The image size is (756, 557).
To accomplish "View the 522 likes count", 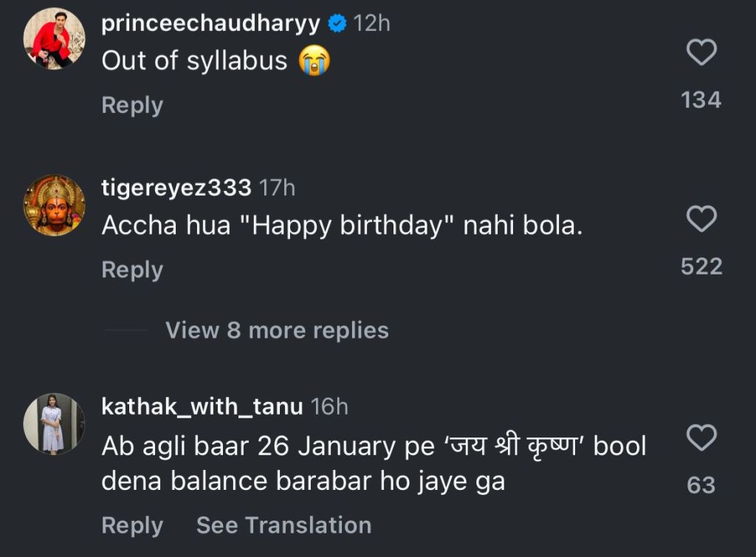I will coord(701,266).
